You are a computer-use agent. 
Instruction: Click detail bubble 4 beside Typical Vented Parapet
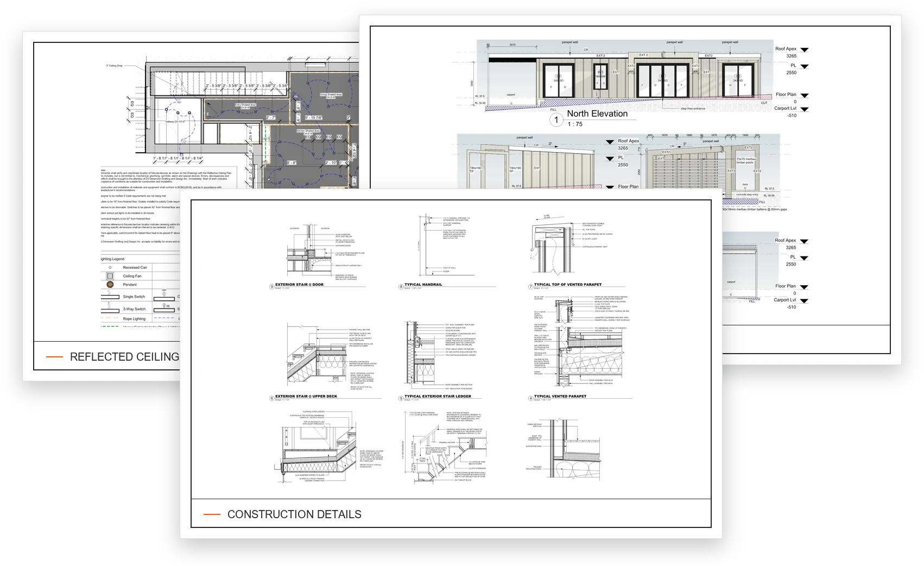pos(530,398)
